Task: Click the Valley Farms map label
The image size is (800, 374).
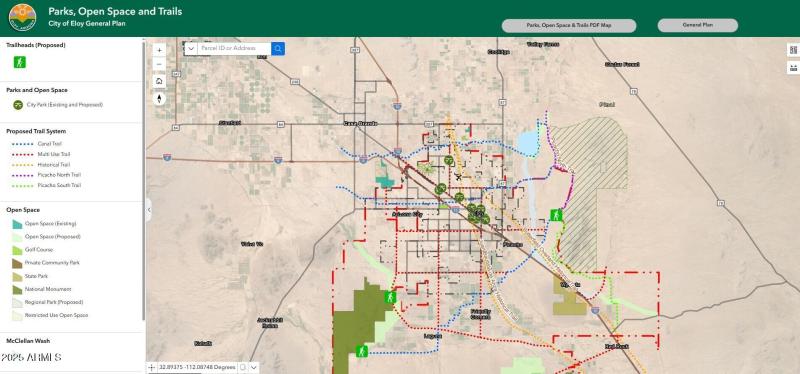Action: (x=543, y=44)
